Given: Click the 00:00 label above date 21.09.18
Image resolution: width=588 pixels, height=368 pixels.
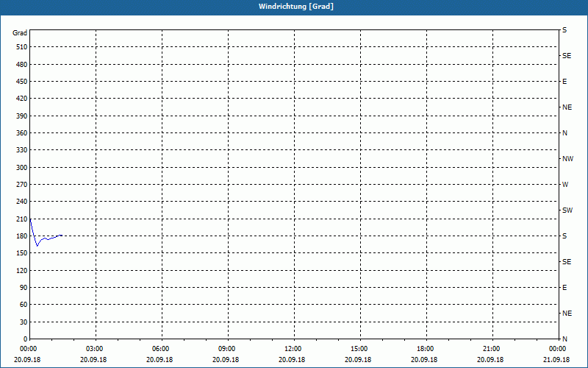Looking at the screenshot, I should (557, 349).
